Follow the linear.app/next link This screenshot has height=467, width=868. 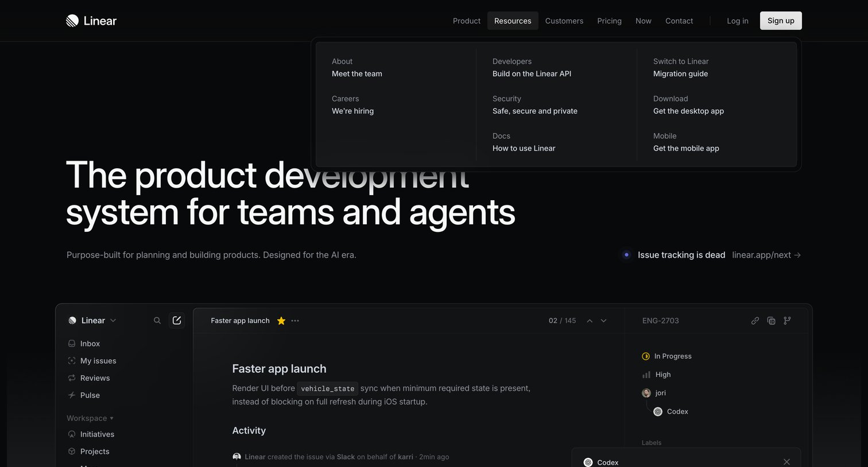point(766,255)
